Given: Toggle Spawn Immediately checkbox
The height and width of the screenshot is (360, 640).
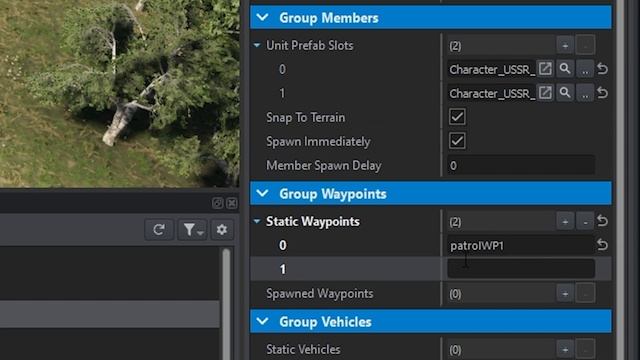Looking at the screenshot, I should tap(457, 141).
